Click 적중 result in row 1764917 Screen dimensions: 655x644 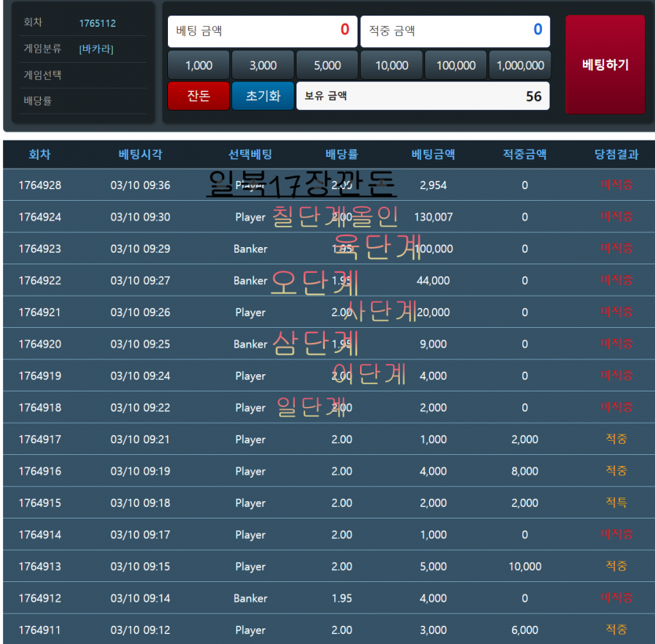coord(617,438)
